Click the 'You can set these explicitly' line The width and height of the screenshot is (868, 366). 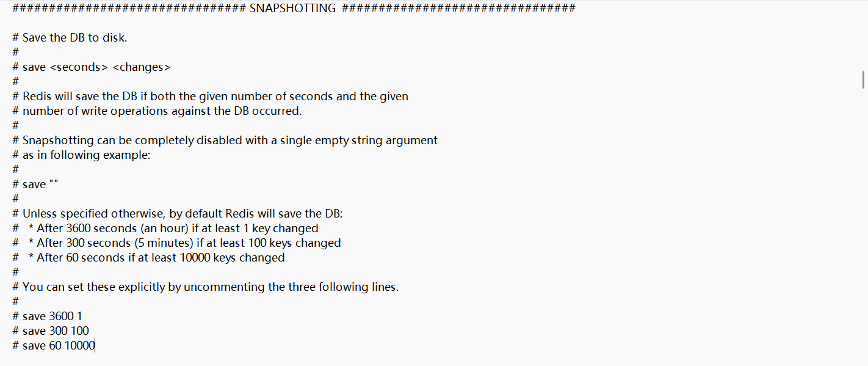pos(205,287)
